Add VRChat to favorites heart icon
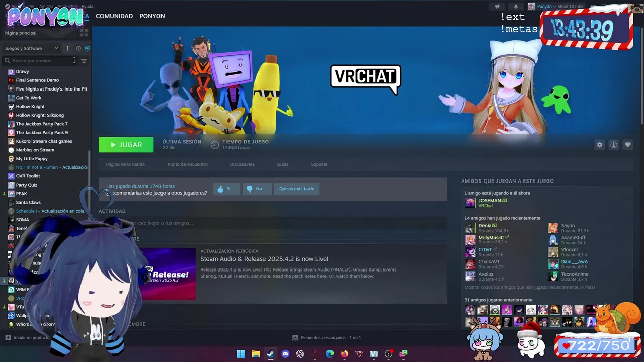The width and height of the screenshot is (644, 362). 628,145
